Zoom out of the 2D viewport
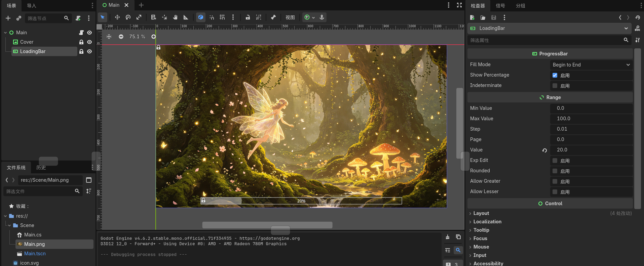Viewport: 644px width, 266px height. 121,37
